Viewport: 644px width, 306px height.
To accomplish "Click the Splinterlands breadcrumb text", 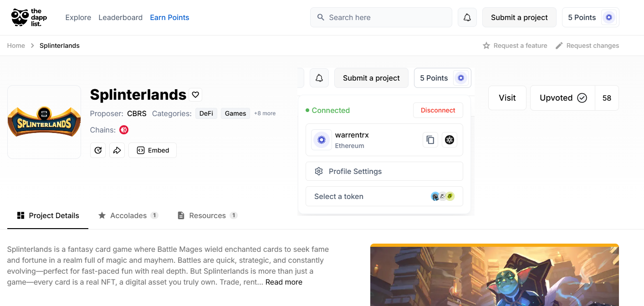I will coord(60,46).
